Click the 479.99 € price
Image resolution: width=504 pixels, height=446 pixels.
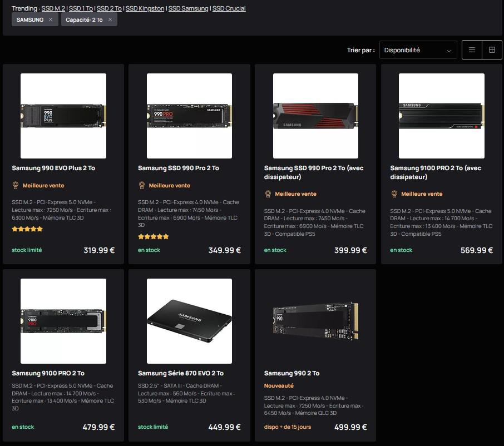click(x=98, y=427)
